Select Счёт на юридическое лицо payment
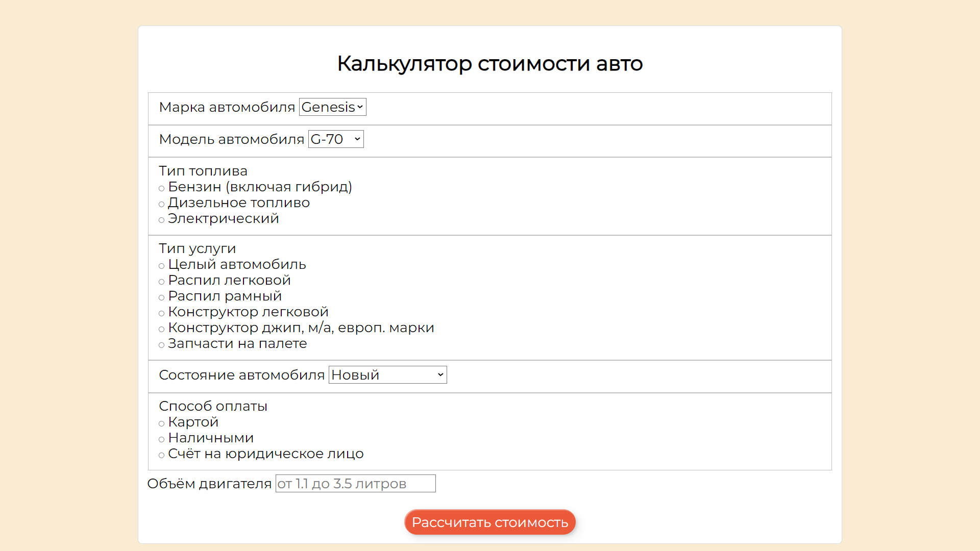 [162, 455]
